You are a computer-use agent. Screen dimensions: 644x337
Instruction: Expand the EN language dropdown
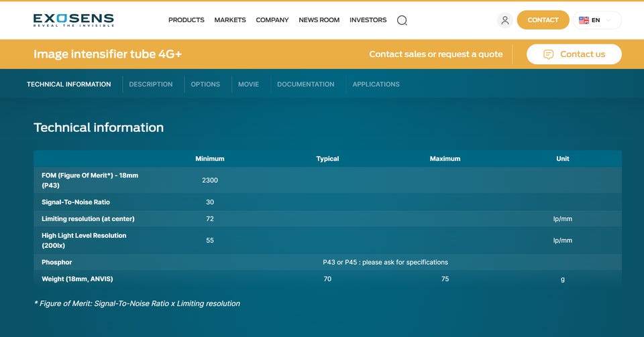point(597,20)
